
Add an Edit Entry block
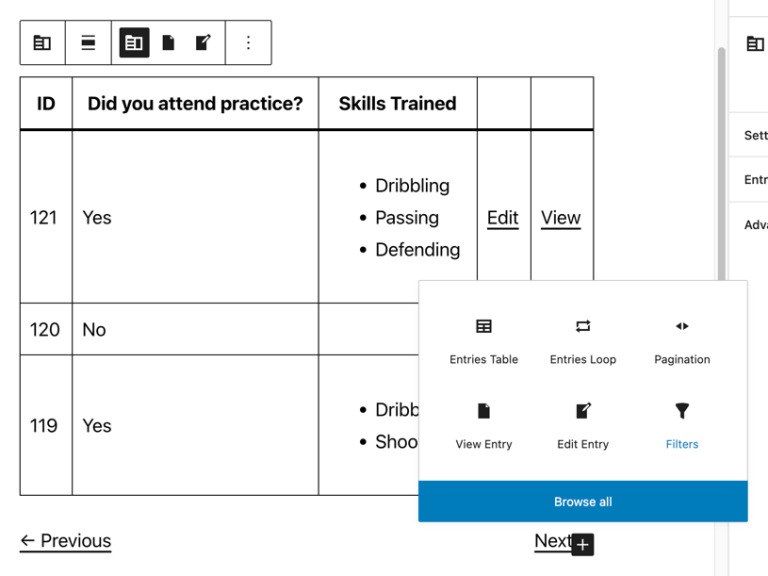[583, 425]
